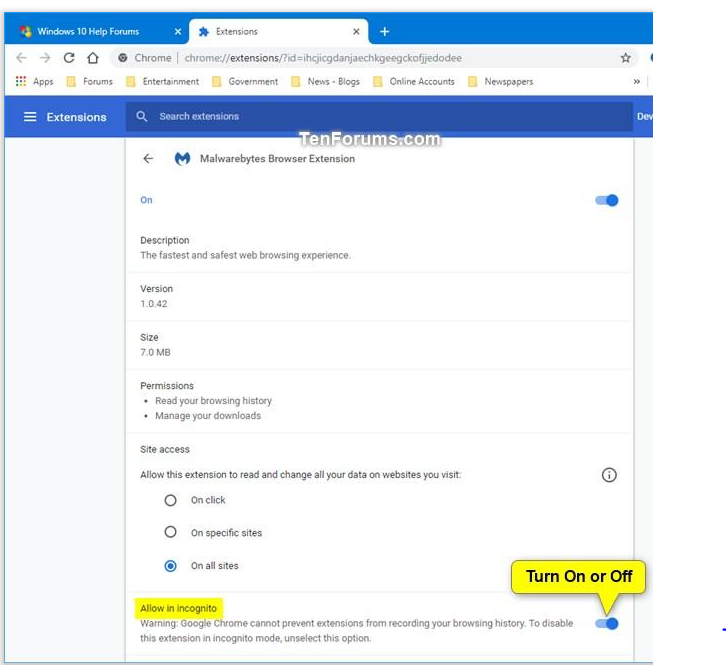Open the Newspapers bookmark folder
726x665 pixels.
(501, 82)
